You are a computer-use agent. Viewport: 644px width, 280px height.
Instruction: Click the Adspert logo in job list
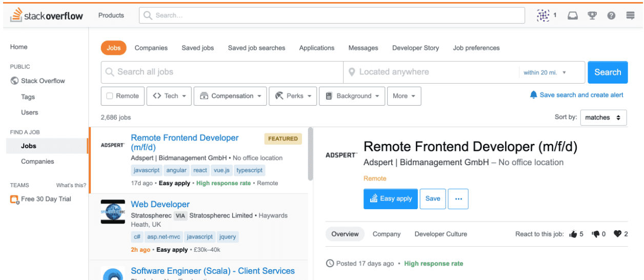pos(112,145)
